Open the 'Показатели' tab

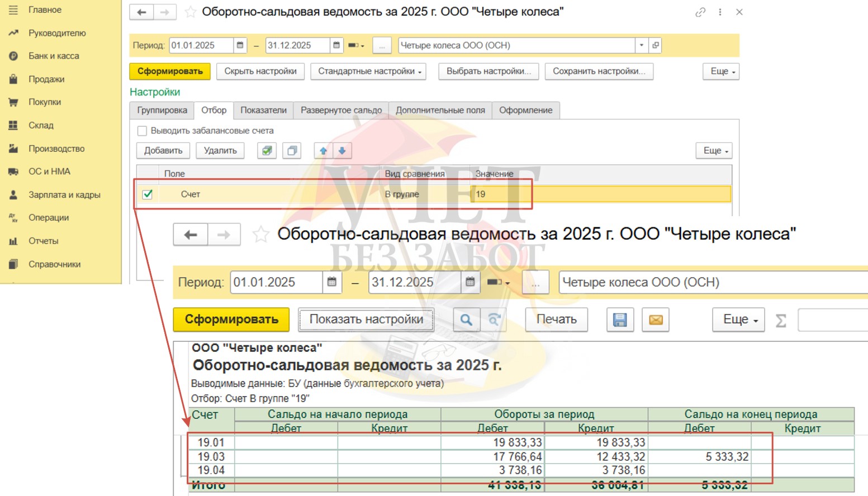click(263, 111)
